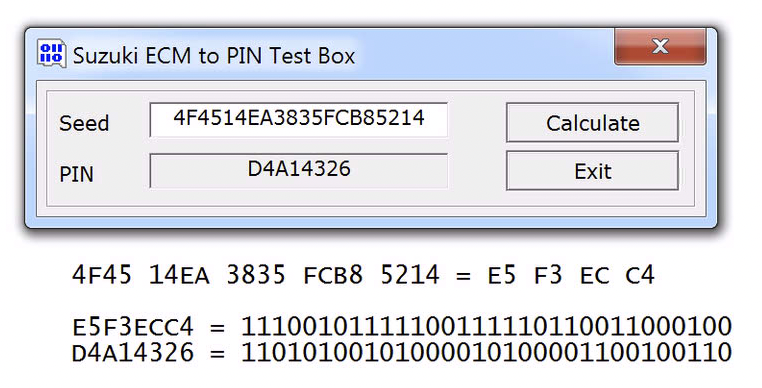Click the '14EA' hex group
762x388 pixels.
click(179, 275)
